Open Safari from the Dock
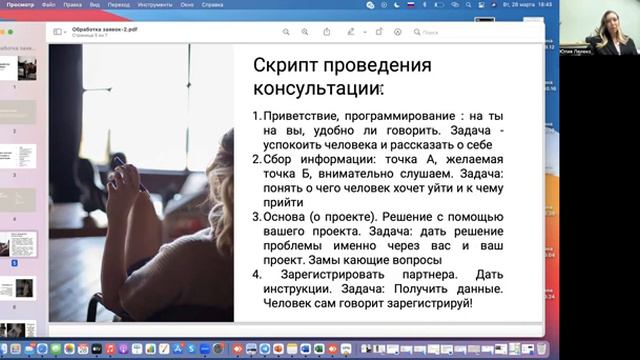 [x=42, y=349]
